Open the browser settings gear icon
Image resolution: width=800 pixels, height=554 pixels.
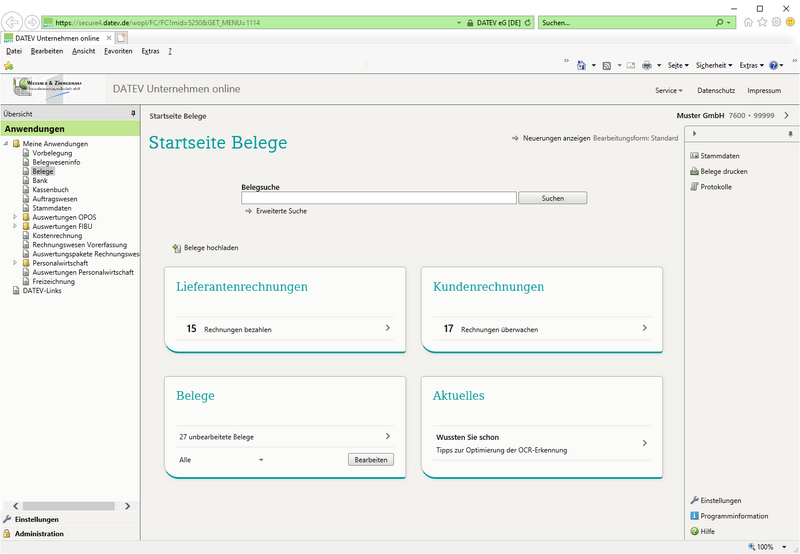(776, 22)
